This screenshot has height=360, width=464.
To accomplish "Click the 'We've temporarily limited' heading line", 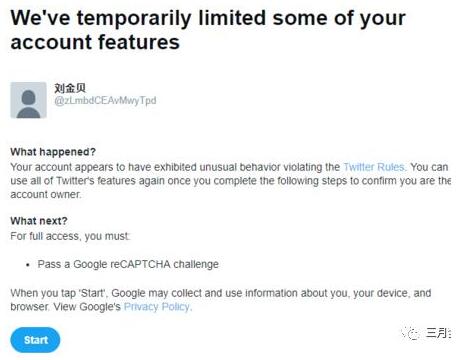I will [x=208, y=18].
